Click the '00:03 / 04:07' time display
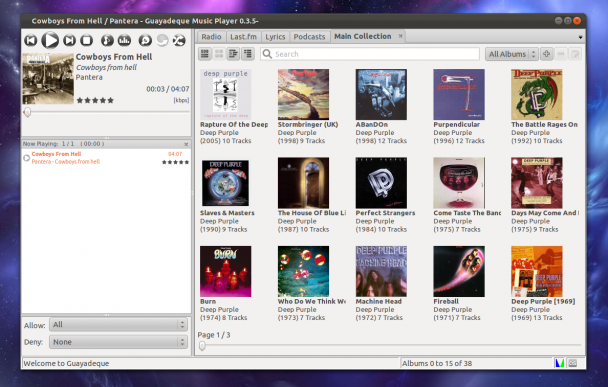 (x=168, y=89)
